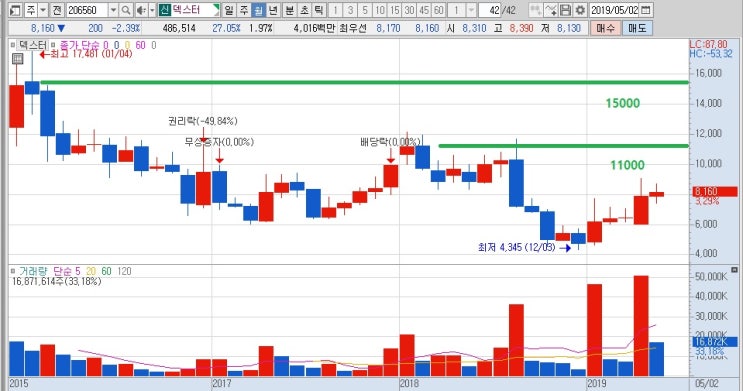The width and height of the screenshot is (743, 391).
Task: Select the 5 interval button
Action: (365, 10)
